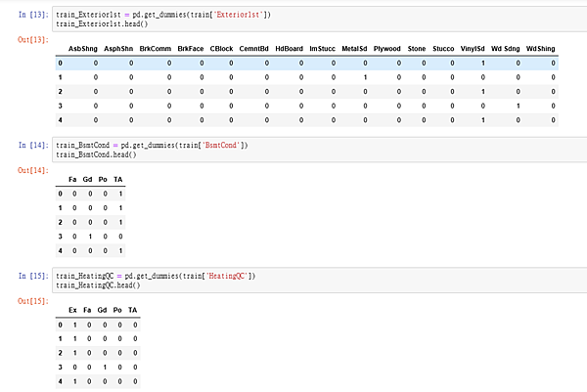Click the Out[14] output prompt
This screenshot has width=587, height=392.
point(33,170)
